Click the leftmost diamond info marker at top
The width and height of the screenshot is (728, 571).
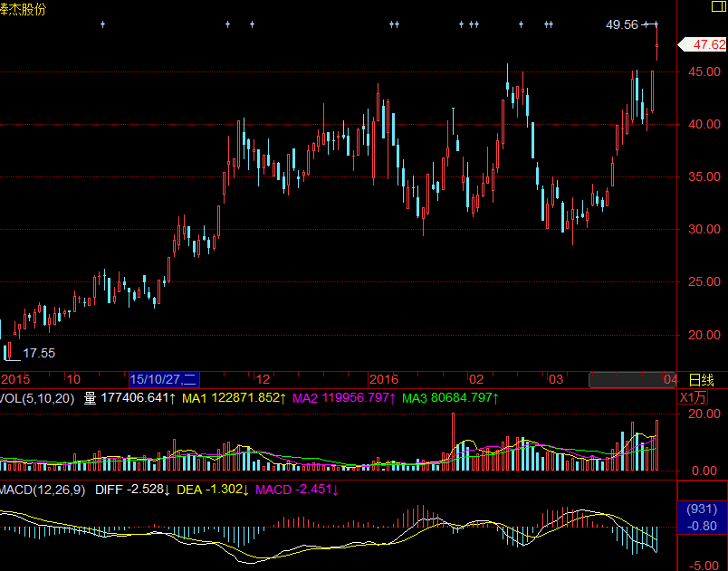[x=102, y=24]
